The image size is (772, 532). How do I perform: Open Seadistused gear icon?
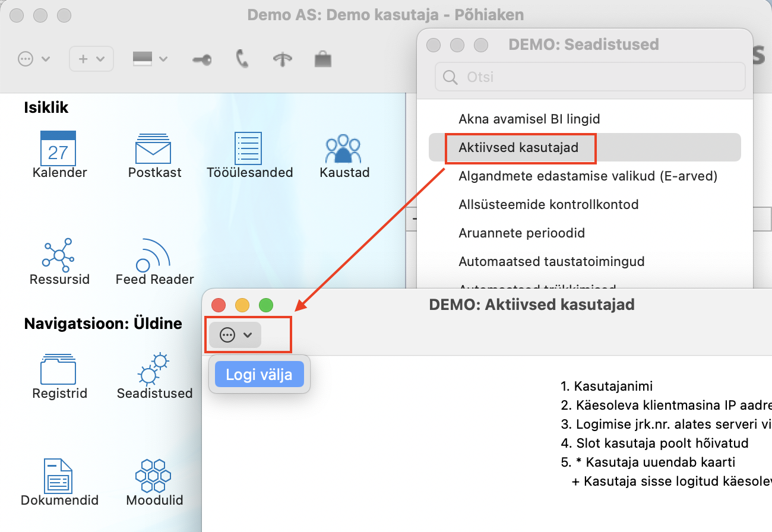(154, 369)
